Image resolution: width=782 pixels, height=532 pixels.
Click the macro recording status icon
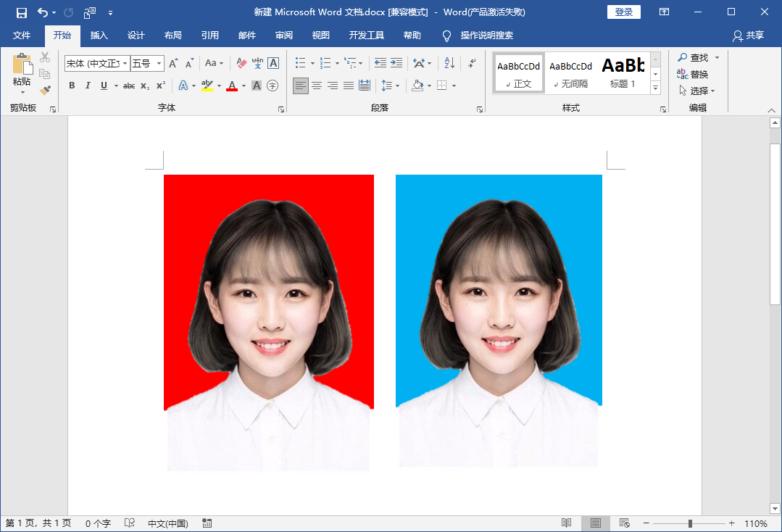pos(207,523)
